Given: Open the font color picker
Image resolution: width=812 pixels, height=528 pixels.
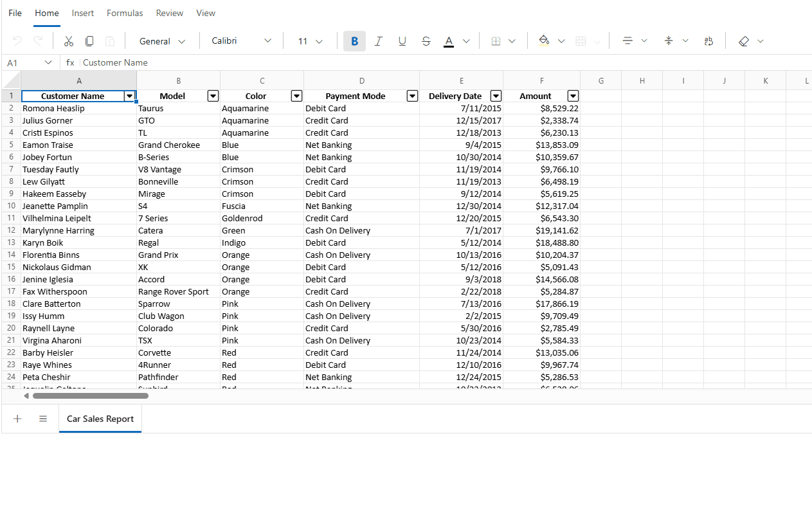Looking at the screenshot, I should (448, 41).
